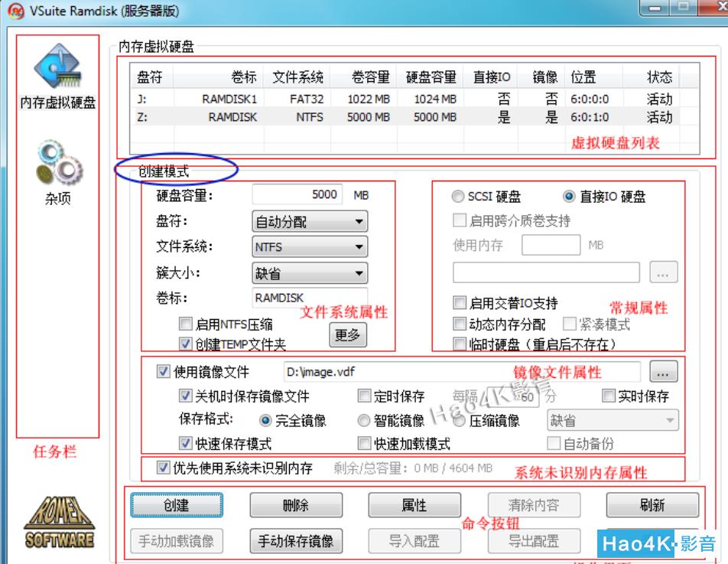Select the 直接IO 硬盘 radio button
This screenshot has width=728, height=564.
pos(569,197)
